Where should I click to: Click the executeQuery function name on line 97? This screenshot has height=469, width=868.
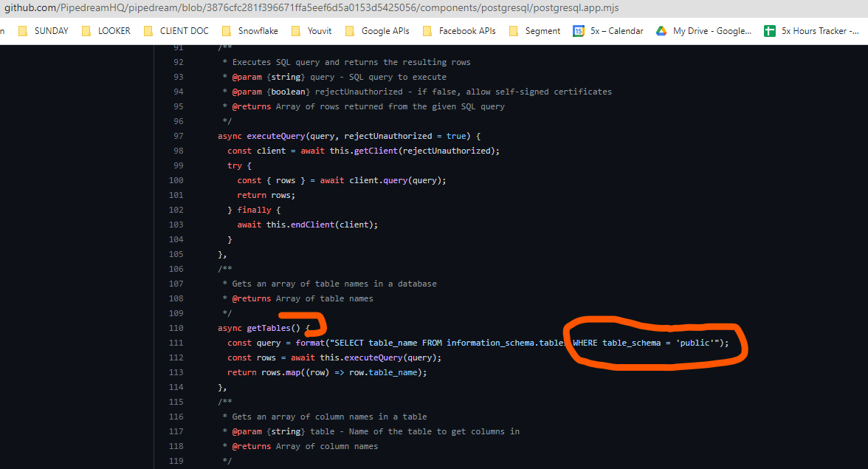(x=276, y=136)
